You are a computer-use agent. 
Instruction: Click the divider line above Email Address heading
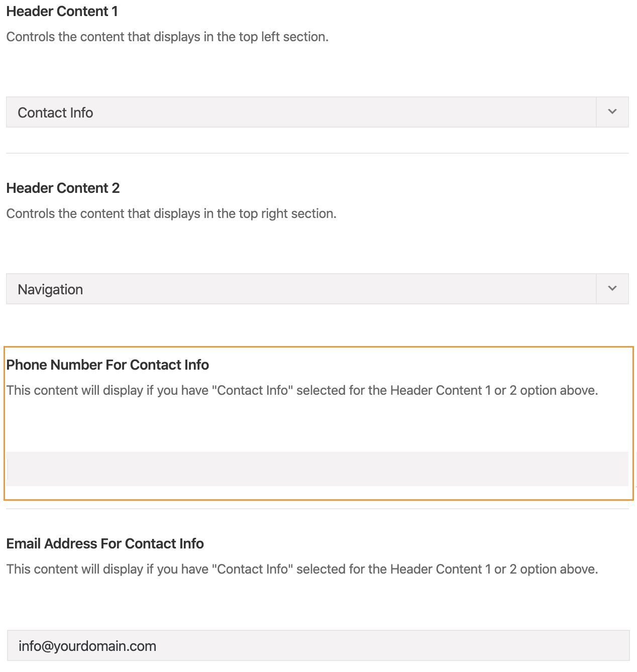pyautogui.click(x=317, y=509)
